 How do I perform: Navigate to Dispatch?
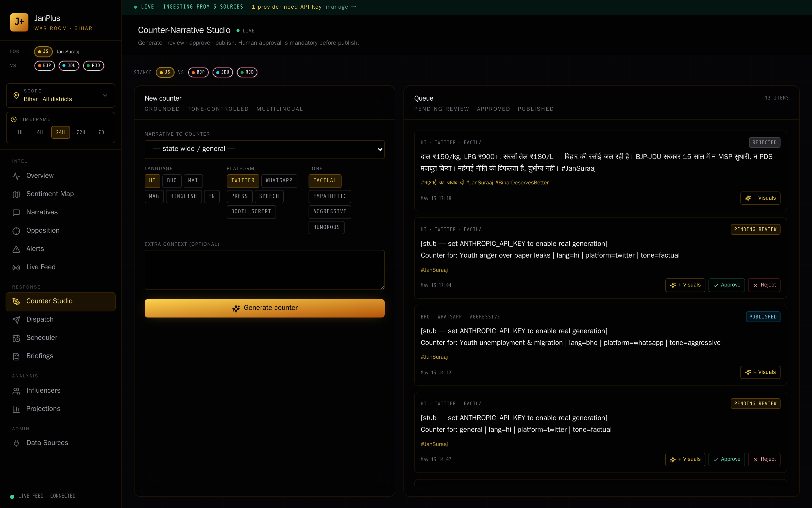pyautogui.click(x=61, y=320)
